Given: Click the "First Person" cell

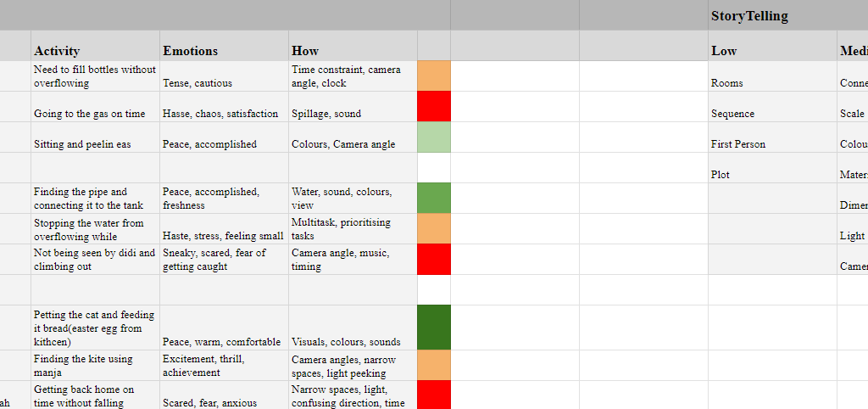Looking at the screenshot, I should coord(771,144).
